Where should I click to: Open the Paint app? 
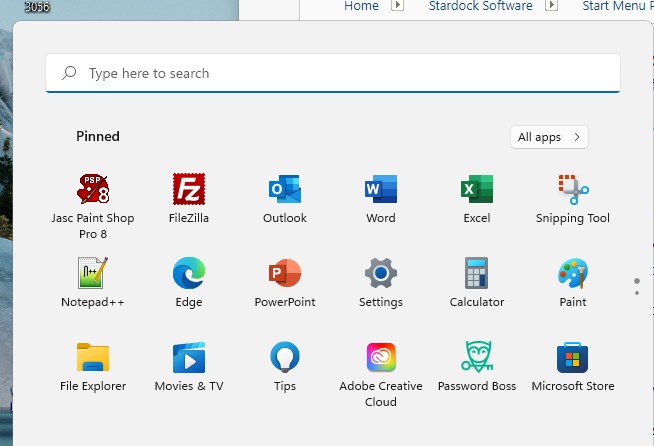pos(573,282)
